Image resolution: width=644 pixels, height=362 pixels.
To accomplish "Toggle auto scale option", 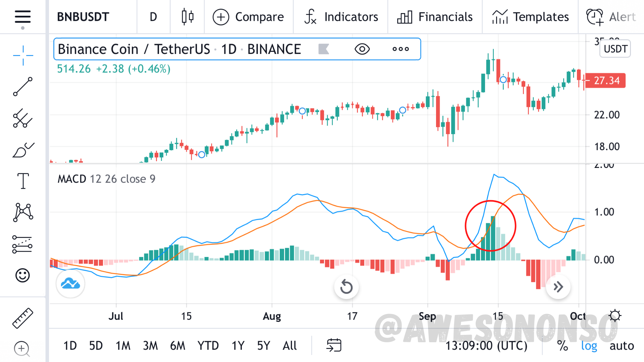I will click(622, 346).
